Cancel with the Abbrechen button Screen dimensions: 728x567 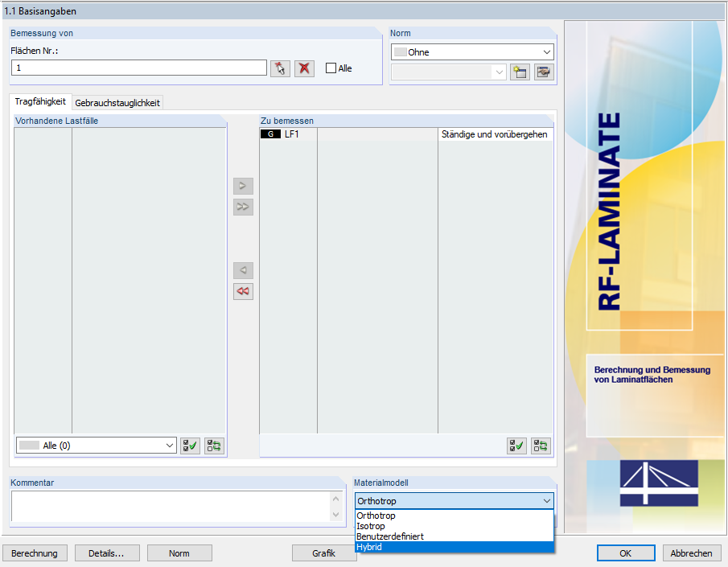tap(691, 553)
